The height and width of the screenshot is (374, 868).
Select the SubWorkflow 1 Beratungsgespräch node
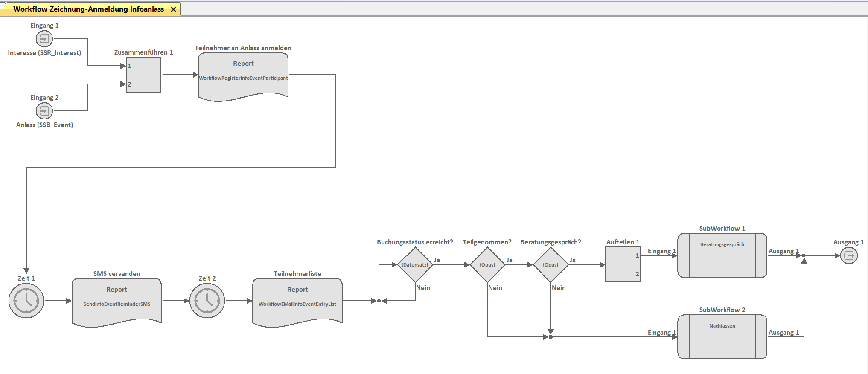(x=722, y=255)
